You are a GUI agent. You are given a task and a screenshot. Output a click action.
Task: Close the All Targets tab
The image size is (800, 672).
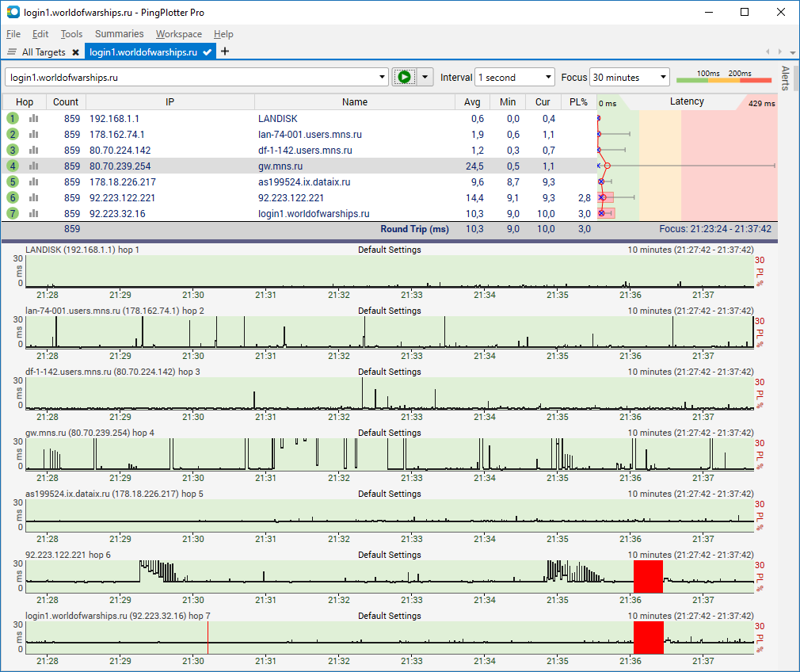(x=75, y=52)
